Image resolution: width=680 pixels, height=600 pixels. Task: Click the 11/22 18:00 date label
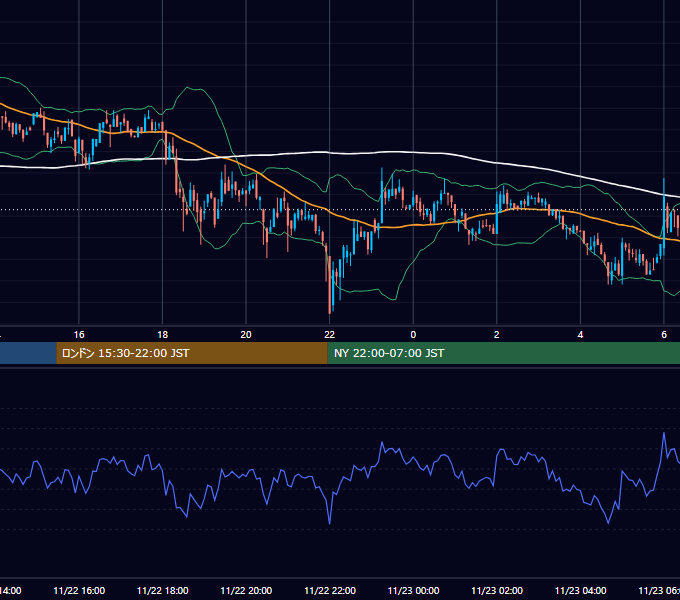coord(163,591)
